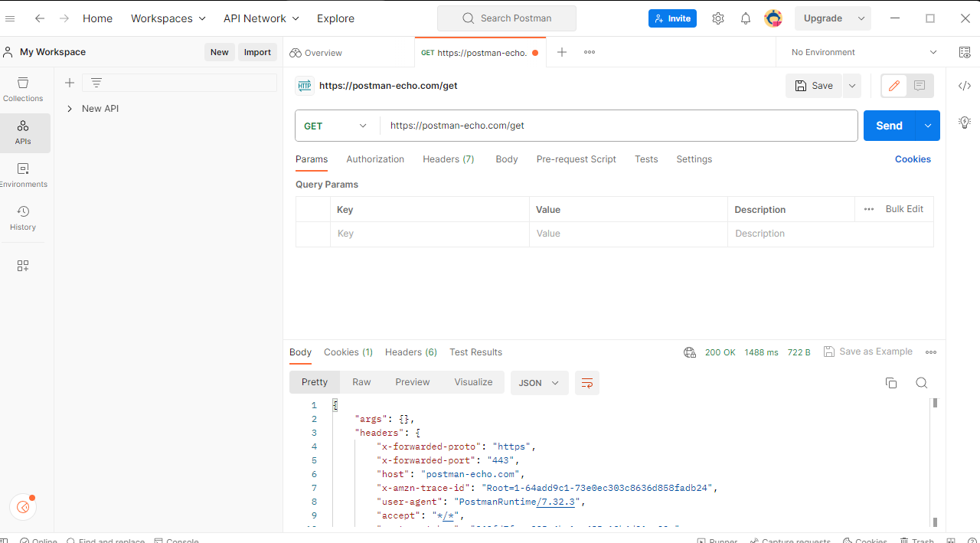980x543 pixels.
Task: Open the code snippet panel icon
Action: [x=965, y=86]
